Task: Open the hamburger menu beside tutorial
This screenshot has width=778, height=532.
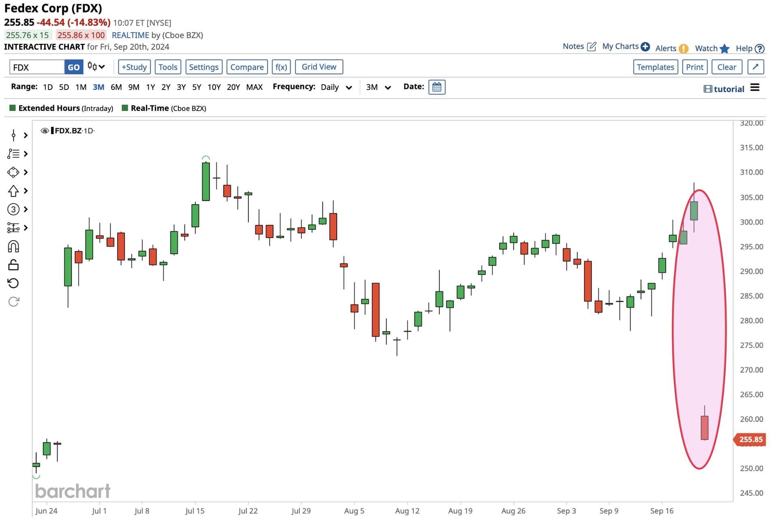Action: point(755,88)
